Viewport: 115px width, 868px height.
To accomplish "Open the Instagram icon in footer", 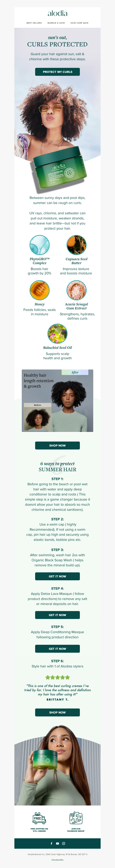I will (64, 843).
